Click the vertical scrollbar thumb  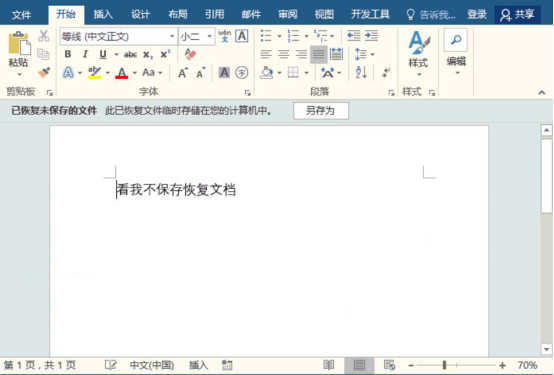(x=546, y=176)
